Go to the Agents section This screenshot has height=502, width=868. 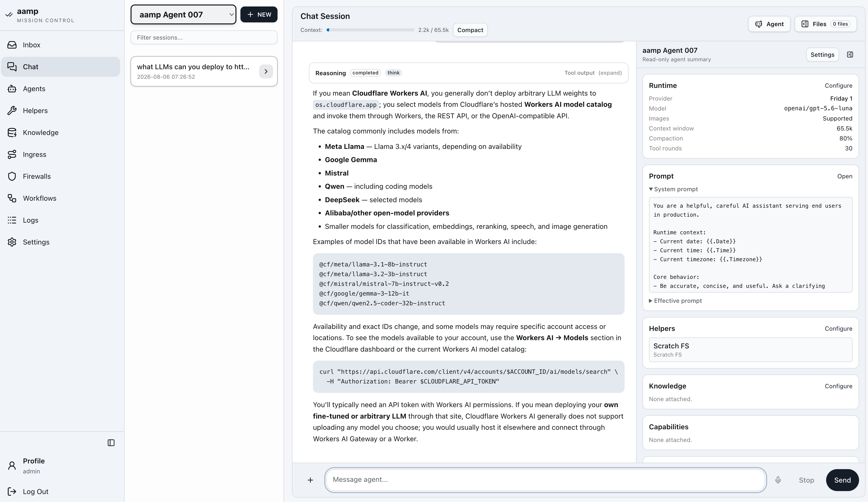61,89
